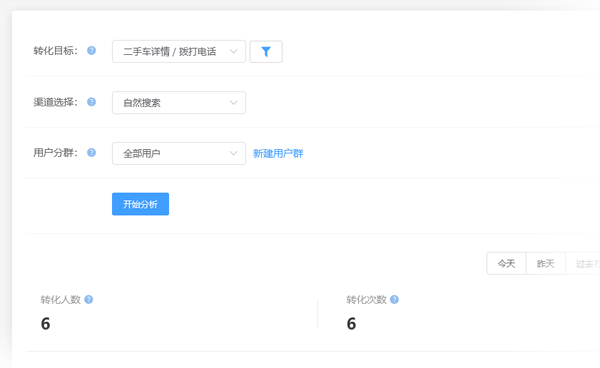
Task: Open the 自然搜索 channel dropdown
Action: (179, 103)
